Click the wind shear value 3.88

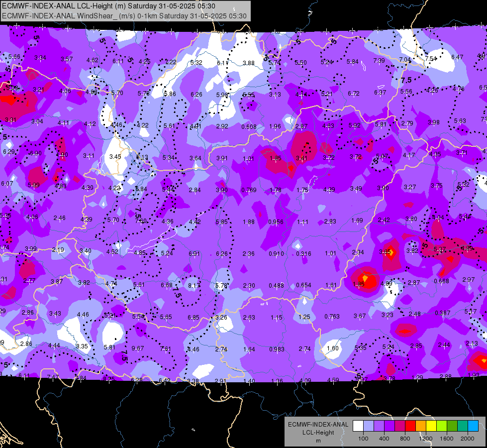[x=248, y=63]
